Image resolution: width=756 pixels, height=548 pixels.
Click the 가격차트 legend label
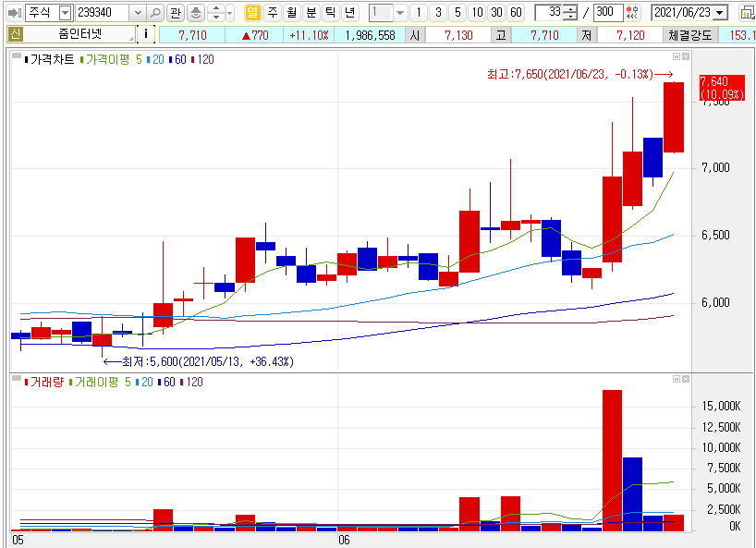point(52,60)
